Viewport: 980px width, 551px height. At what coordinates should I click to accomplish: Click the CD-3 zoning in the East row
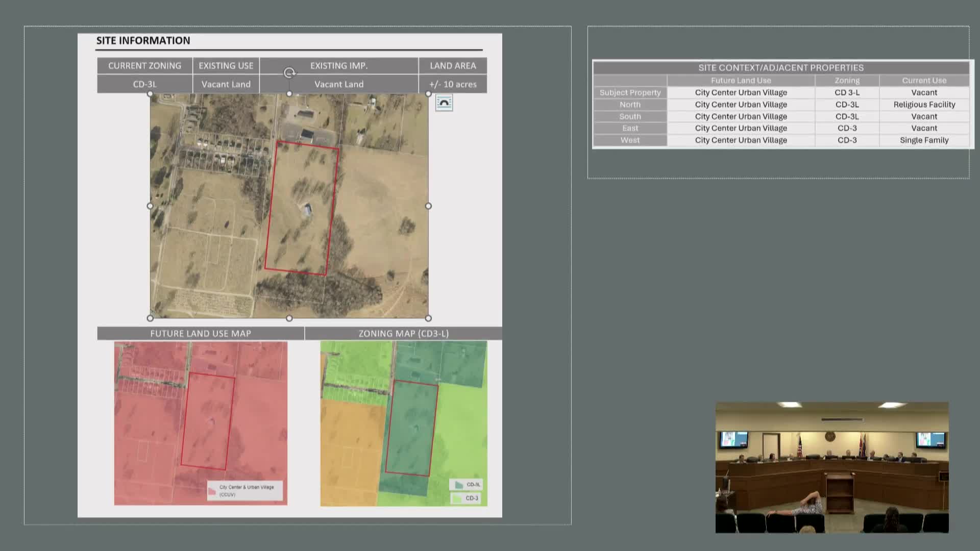(x=847, y=128)
